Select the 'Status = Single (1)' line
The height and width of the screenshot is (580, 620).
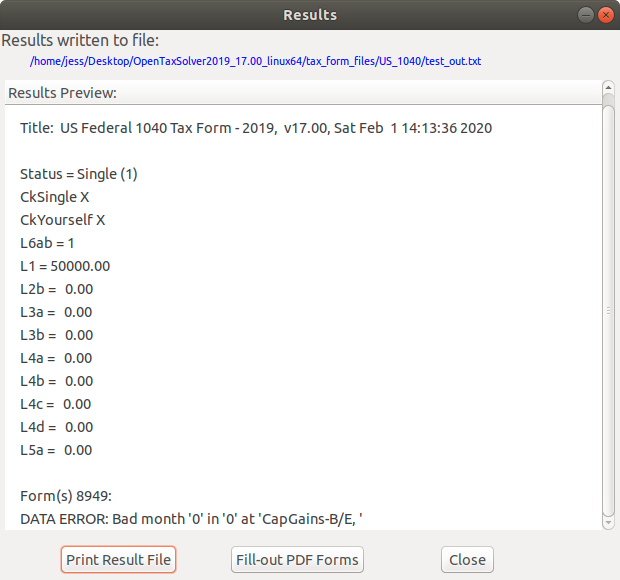[x=79, y=174]
